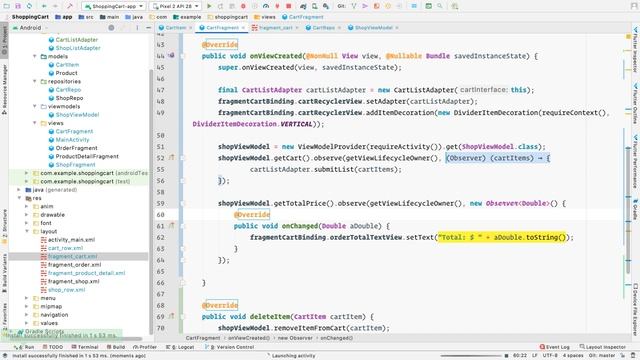This screenshot has width=640, height=360.
Task: Switch to the ShopViewModel editor tab
Action: [373, 28]
